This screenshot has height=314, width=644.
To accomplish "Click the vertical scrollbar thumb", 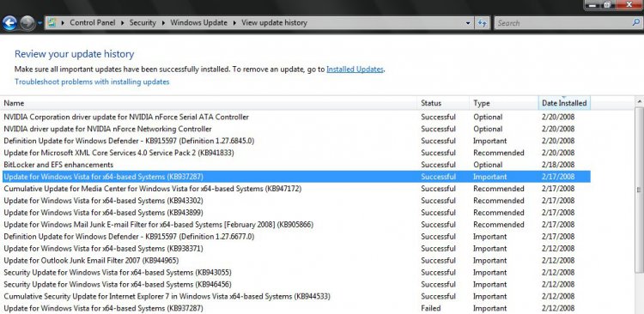I will point(639,190).
